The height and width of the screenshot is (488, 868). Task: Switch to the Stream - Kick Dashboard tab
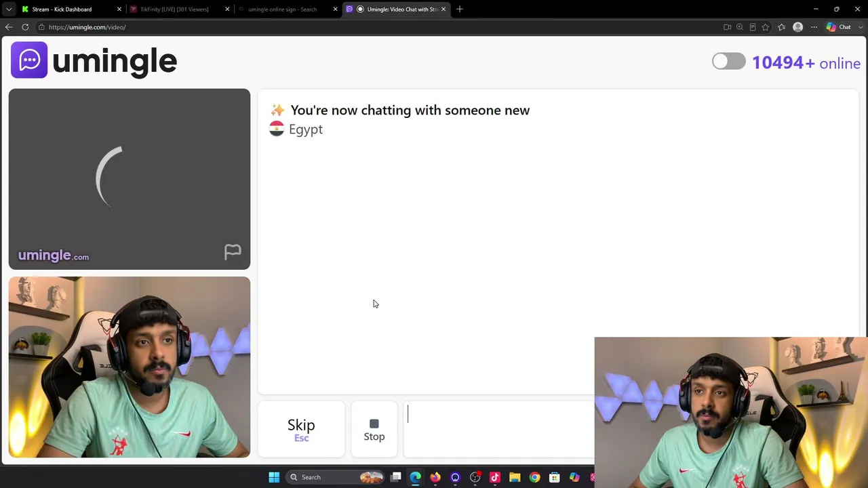(x=62, y=9)
